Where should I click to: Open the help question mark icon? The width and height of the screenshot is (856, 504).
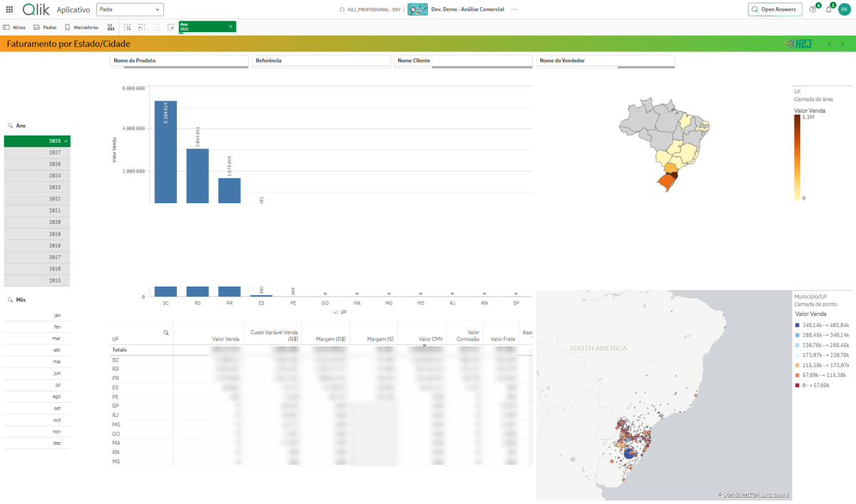(x=812, y=9)
